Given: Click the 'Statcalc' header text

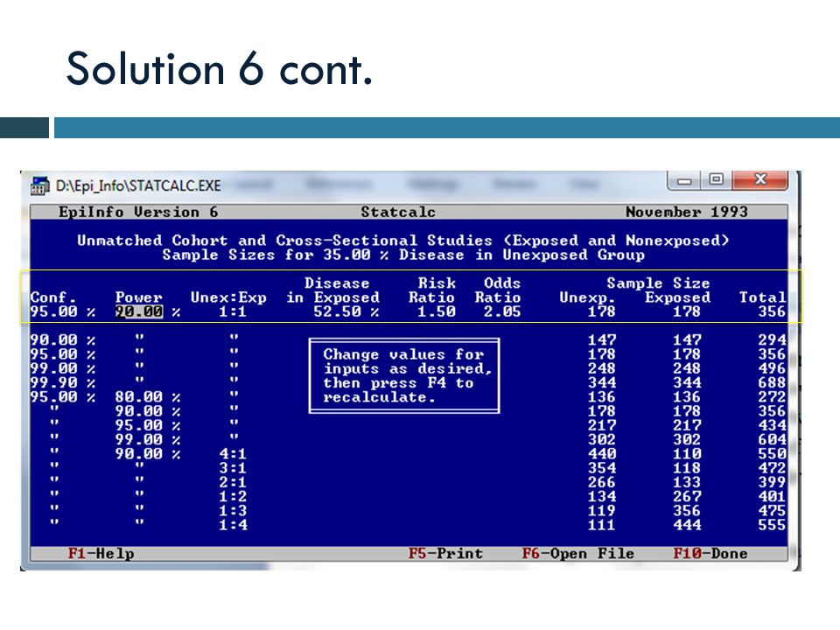Looking at the screenshot, I should tap(398, 212).
